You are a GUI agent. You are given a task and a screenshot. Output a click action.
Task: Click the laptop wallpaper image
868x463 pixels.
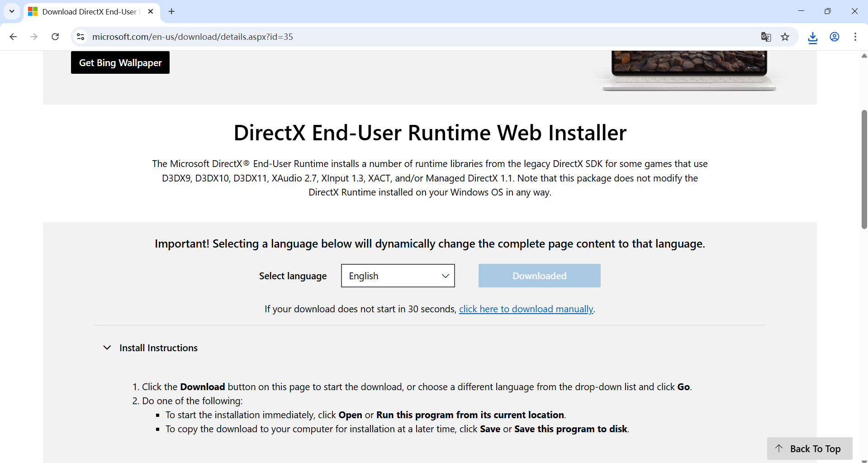coord(689,71)
